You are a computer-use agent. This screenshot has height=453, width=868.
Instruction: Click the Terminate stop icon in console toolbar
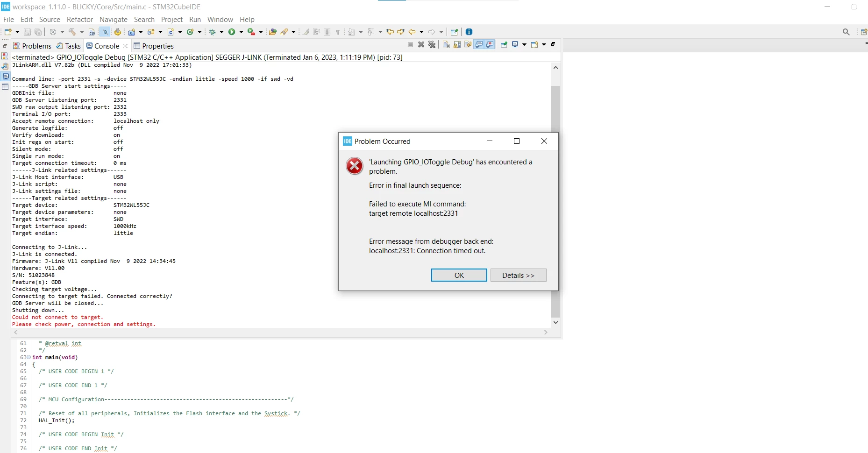tap(410, 44)
